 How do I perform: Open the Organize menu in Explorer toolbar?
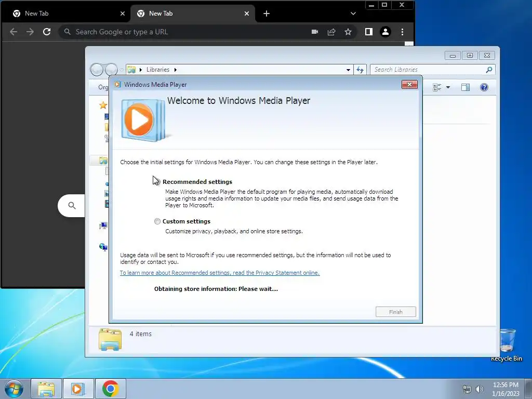pyautogui.click(x=103, y=87)
